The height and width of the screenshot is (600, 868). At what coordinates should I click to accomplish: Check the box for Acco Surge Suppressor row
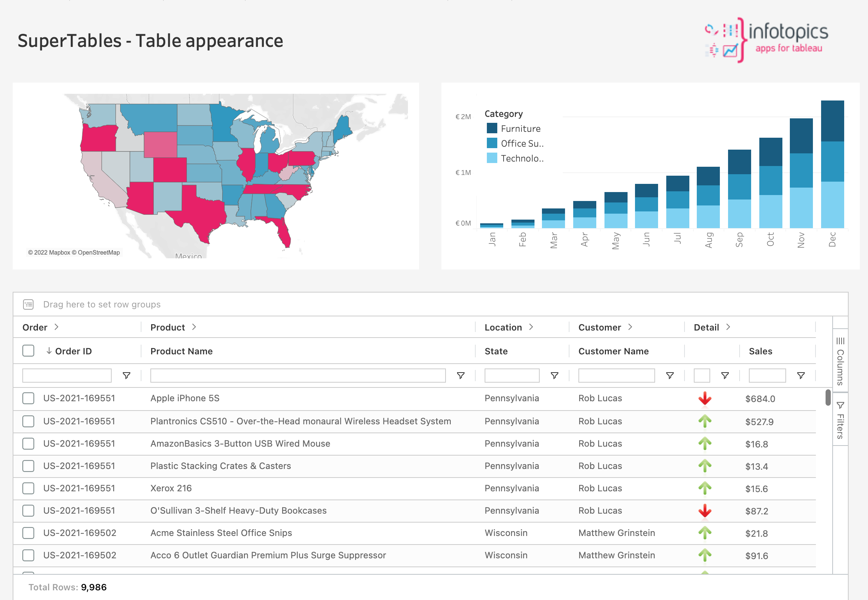pos(28,555)
